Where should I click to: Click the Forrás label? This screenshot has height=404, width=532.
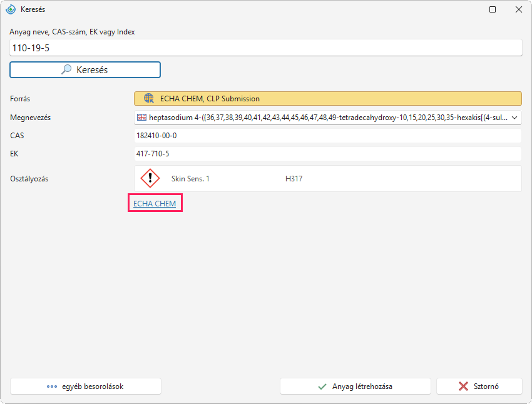pos(20,99)
